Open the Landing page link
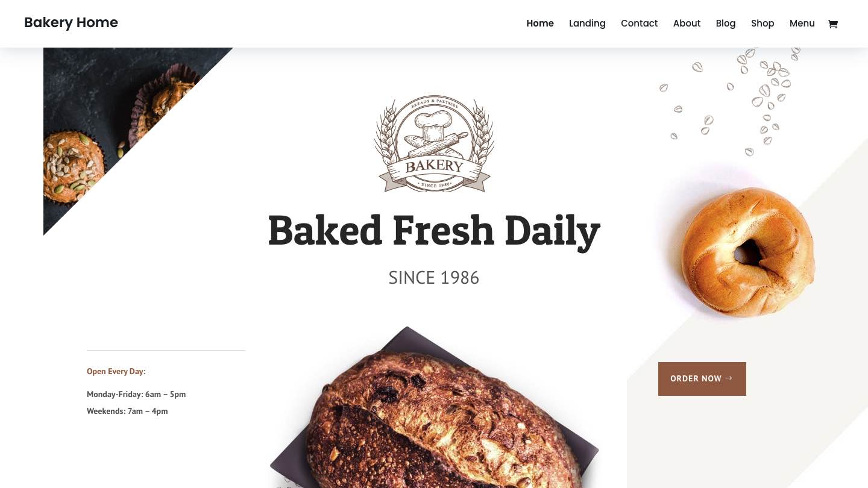Viewport: 868px width, 488px height. coord(587,23)
